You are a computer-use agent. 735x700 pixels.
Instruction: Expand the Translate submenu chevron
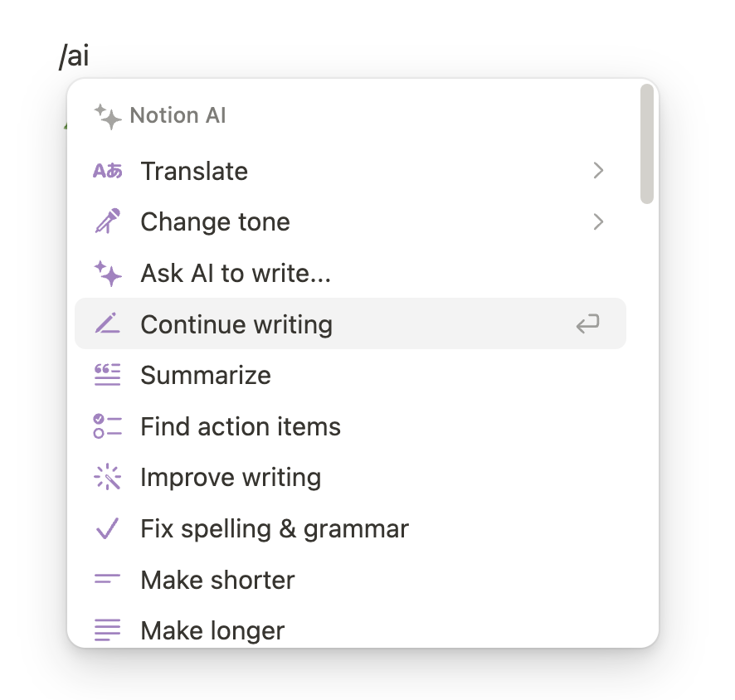tap(598, 171)
